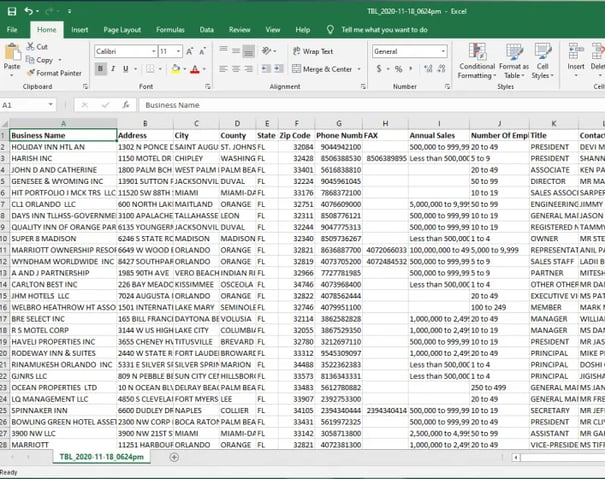
Task: Decrease font size with small A icon
Action: [x=203, y=51]
